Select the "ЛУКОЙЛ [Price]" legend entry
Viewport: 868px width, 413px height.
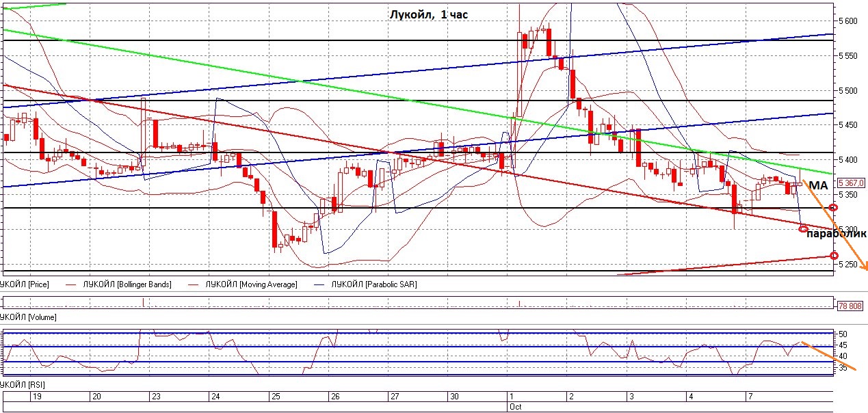(23, 284)
